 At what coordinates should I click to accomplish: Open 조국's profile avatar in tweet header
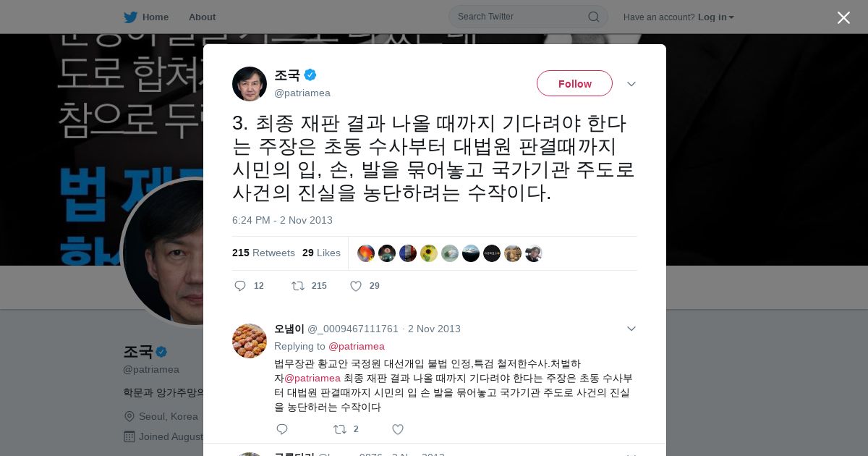coord(250,84)
